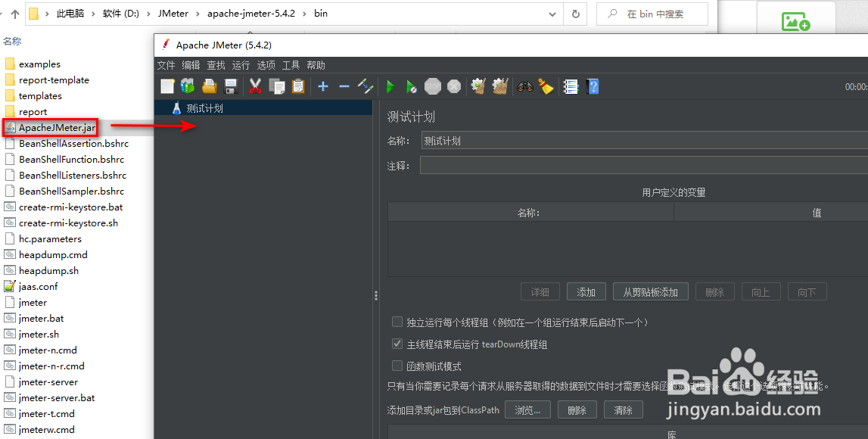Open the Function Helper dialog icon
868x439 pixels.
(x=570, y=86)
